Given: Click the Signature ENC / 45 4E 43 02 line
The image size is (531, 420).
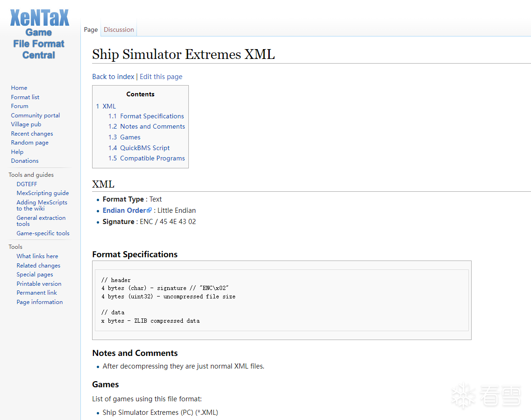Looking at the screenshot, I should point(150,222).
